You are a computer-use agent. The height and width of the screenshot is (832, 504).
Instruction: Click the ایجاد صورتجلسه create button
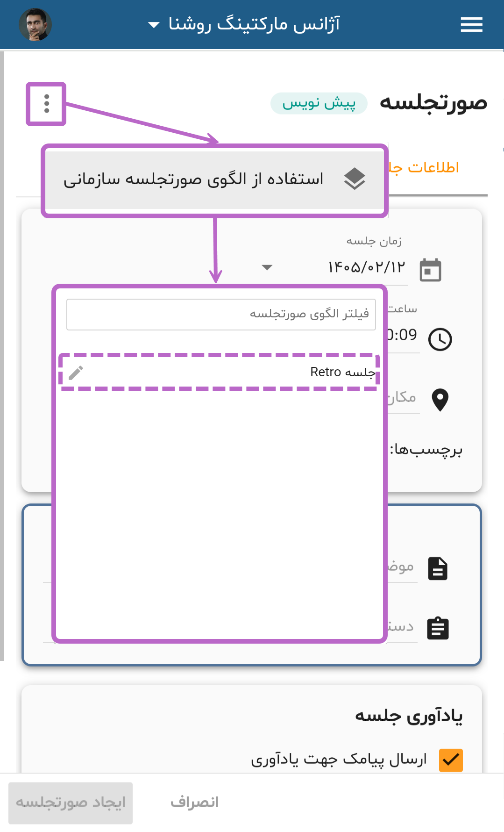coord(71,803)
